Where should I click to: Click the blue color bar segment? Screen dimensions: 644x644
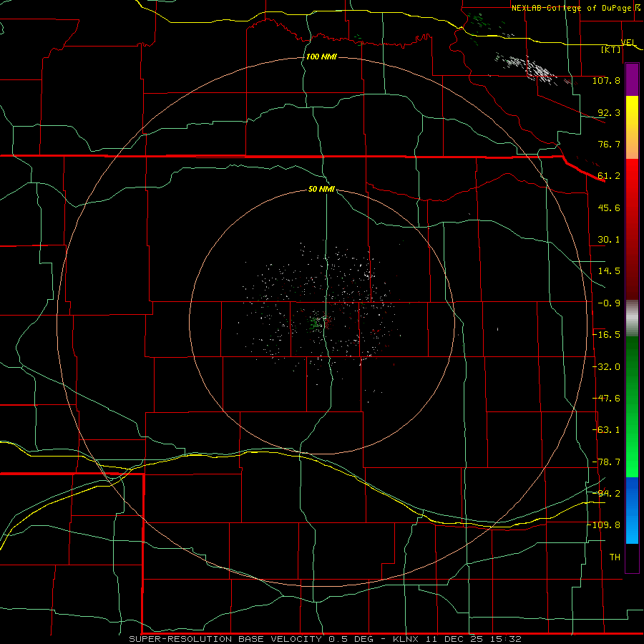(632, 510)
